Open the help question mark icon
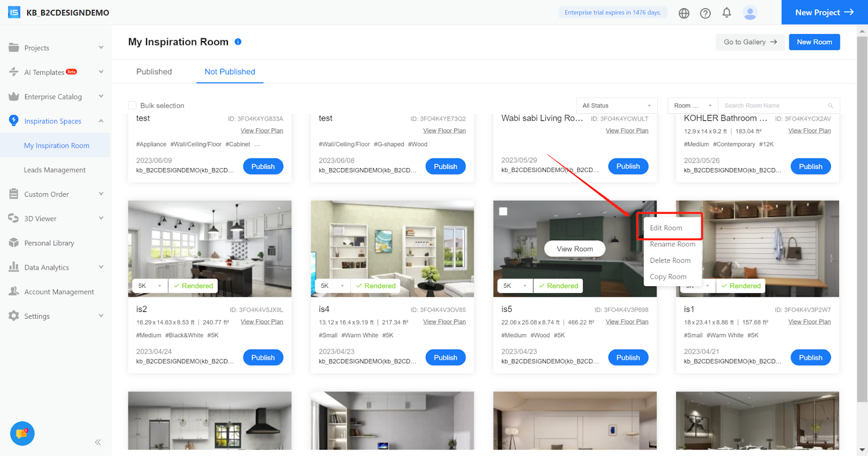 705,13
